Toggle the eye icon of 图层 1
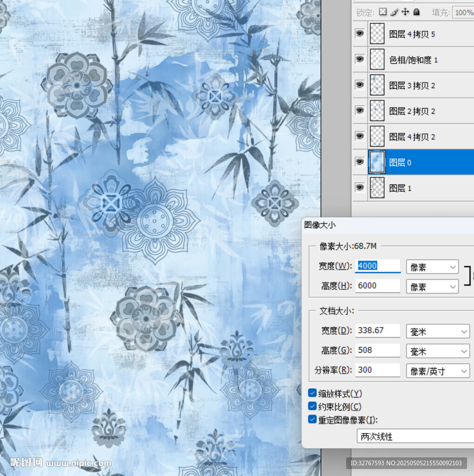 click(x=360, y=187)
